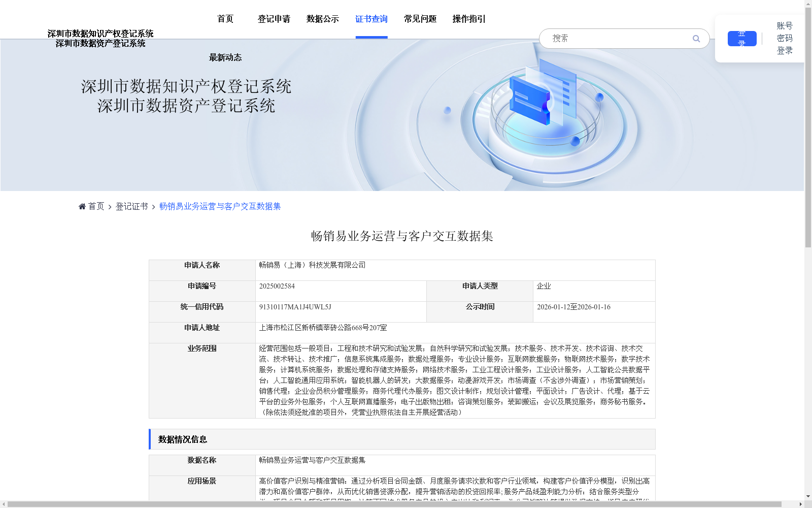
Task: Click 登记证书 breadcrumb link
Action: point(132,206)
